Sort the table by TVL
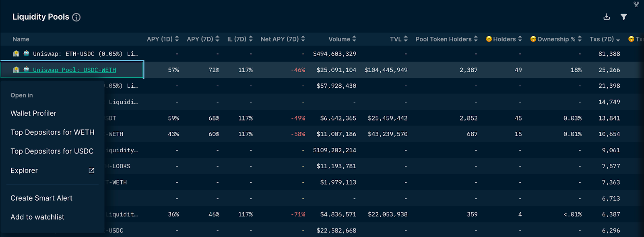The image size is (644, 237). click(406, 39)
